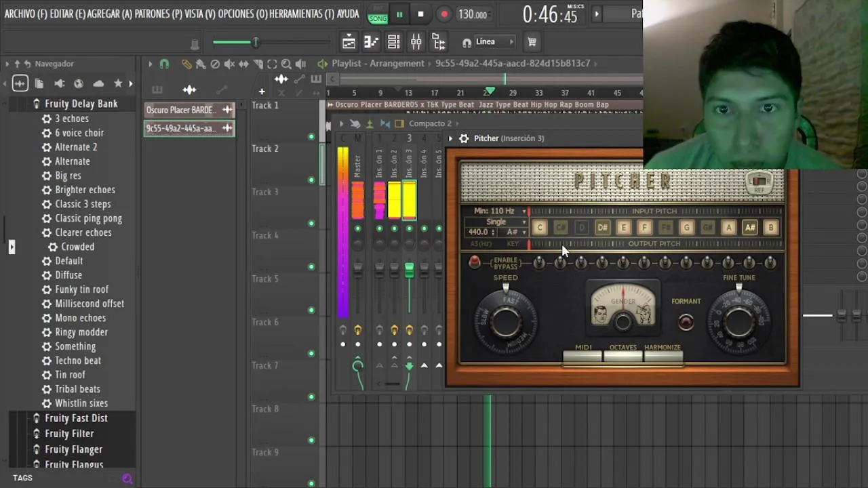868x488 pixels.
Task: Open the Piano roll view icon
Action: (x=371, y=42)
